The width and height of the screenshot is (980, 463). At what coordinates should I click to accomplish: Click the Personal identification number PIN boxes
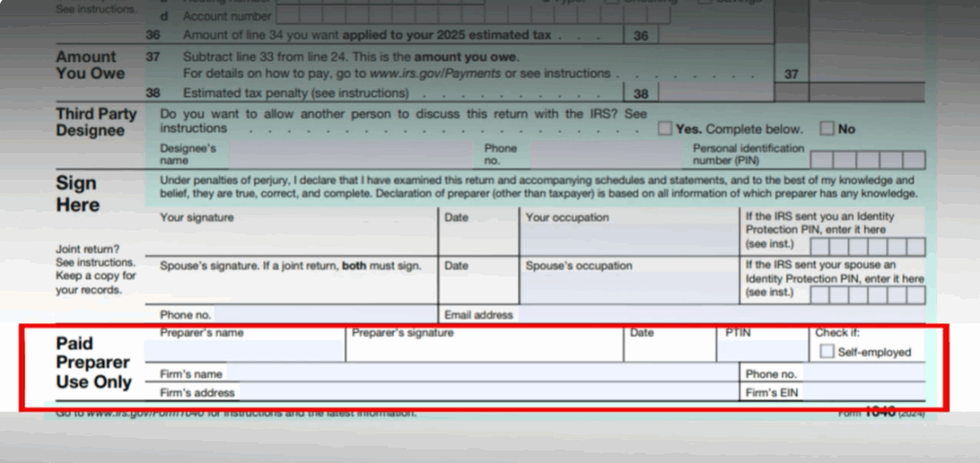point(867,161)
